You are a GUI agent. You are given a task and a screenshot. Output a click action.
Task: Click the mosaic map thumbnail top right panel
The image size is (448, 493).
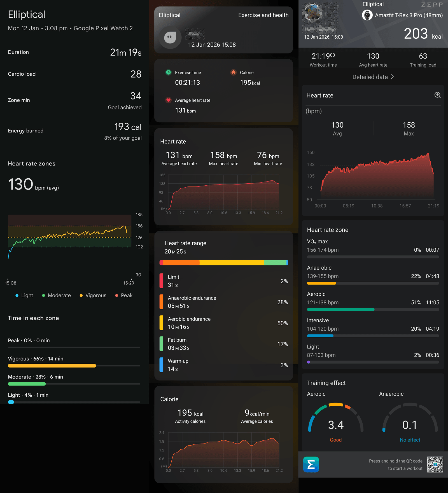320,18
